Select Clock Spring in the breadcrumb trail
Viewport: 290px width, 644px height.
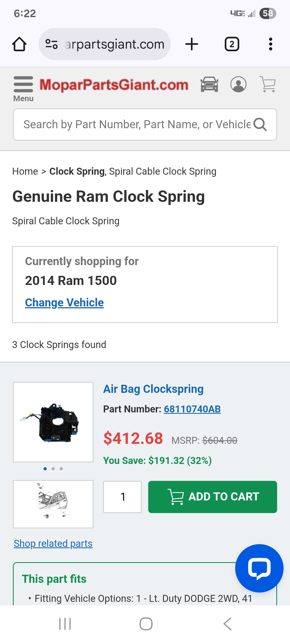pos(77,171)
